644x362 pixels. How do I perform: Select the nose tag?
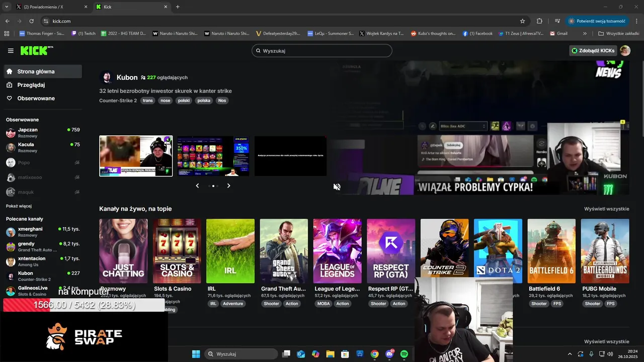(165, 101)
